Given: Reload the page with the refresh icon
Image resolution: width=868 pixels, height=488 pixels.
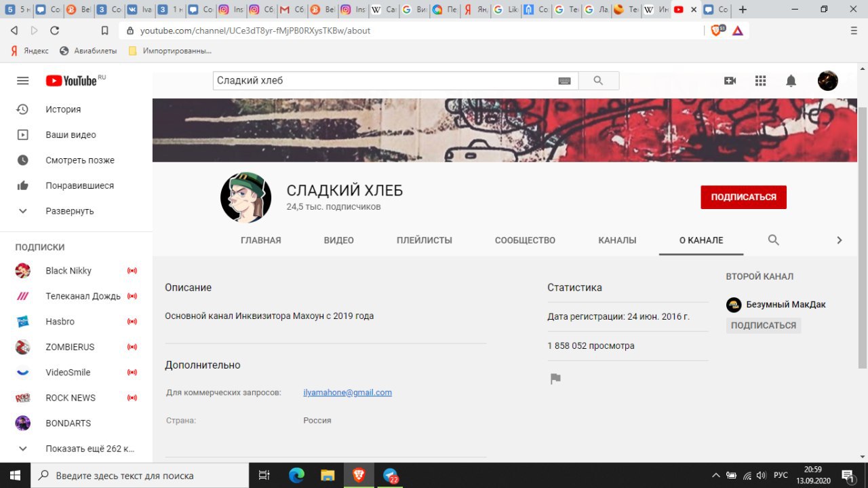Looking at the screenshot, I should point(55,31).
